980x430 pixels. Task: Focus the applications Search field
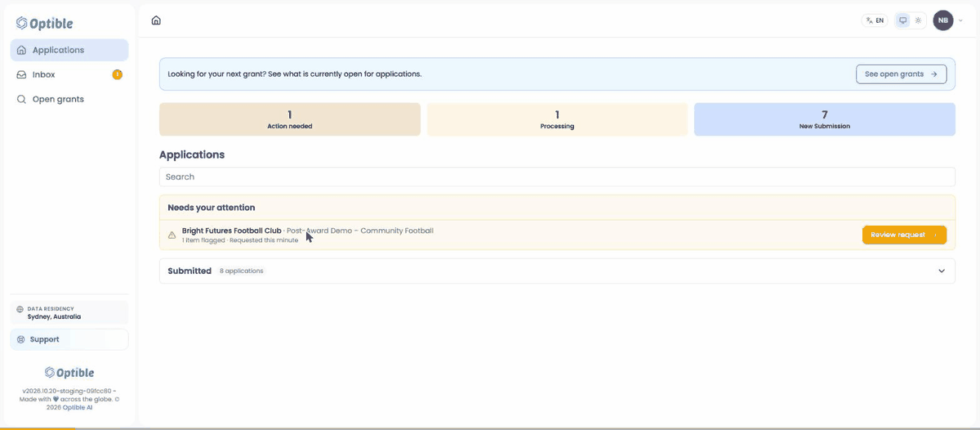(x=557, y=177)
